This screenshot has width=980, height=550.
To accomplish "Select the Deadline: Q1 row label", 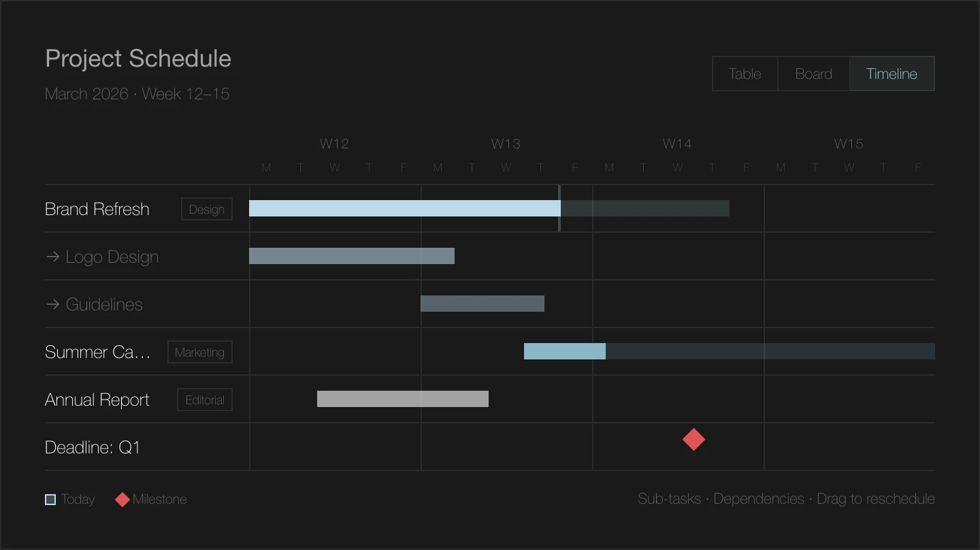I will pyautogui.click(x=93, y=447).
